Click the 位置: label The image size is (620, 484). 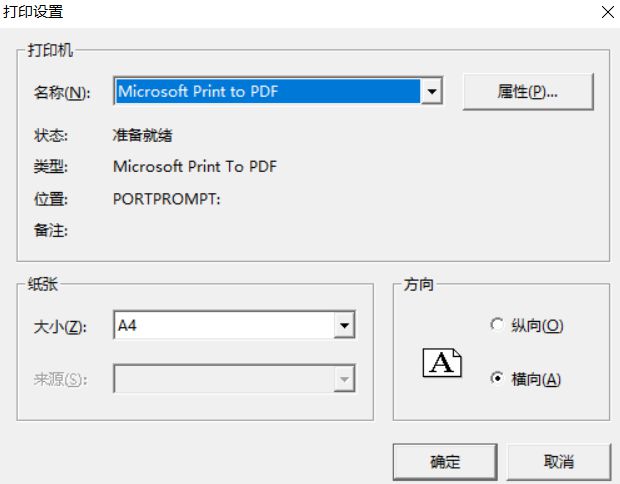(x=51, y=199)
